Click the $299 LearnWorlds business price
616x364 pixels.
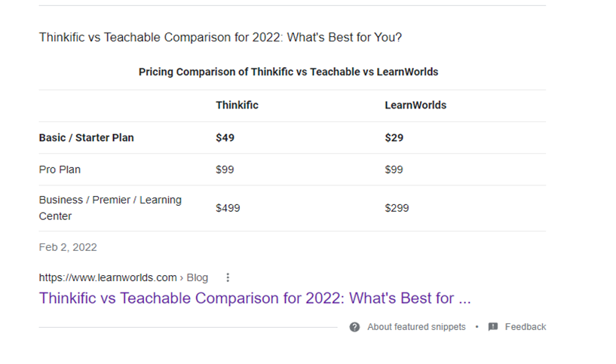pos(397,208)
